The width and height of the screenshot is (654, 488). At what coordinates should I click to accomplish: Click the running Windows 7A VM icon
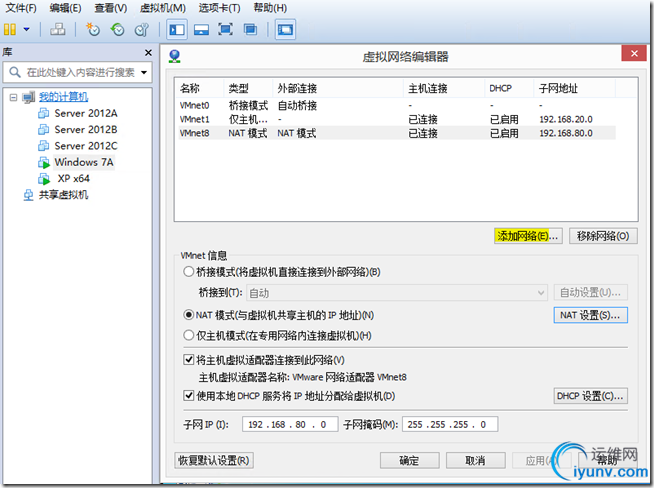tap(44, 162)
